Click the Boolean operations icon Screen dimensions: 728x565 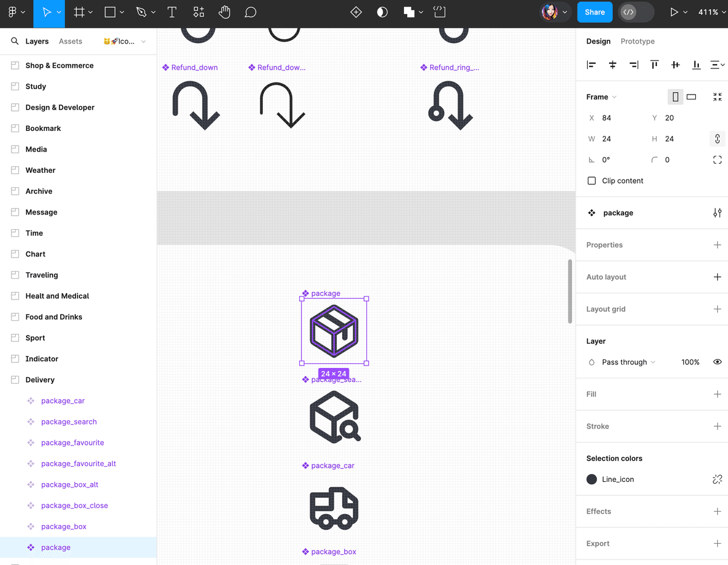tap(409, 12)
